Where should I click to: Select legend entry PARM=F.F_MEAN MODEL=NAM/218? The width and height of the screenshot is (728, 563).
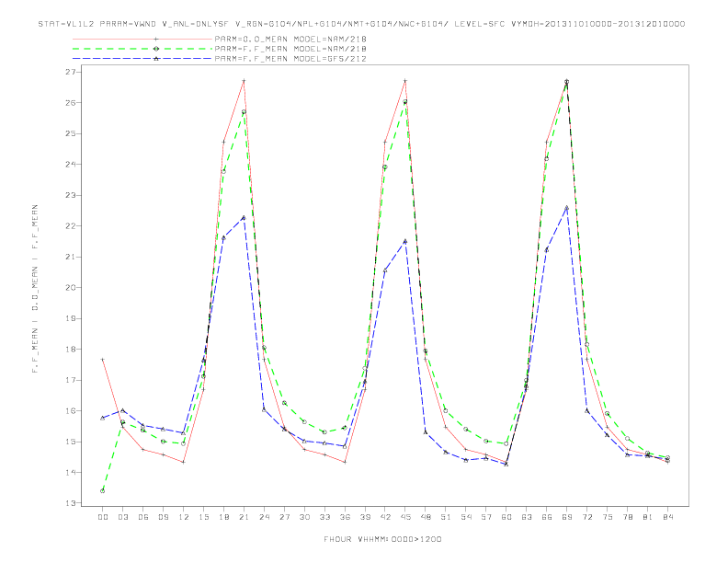tap(290, 49)
